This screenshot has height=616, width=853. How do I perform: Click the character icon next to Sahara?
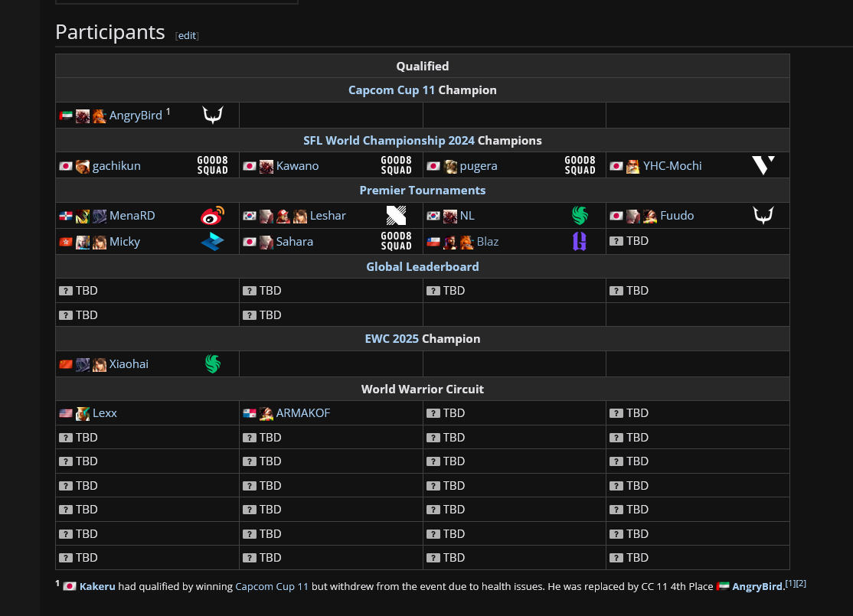click(x=266, y=243)
